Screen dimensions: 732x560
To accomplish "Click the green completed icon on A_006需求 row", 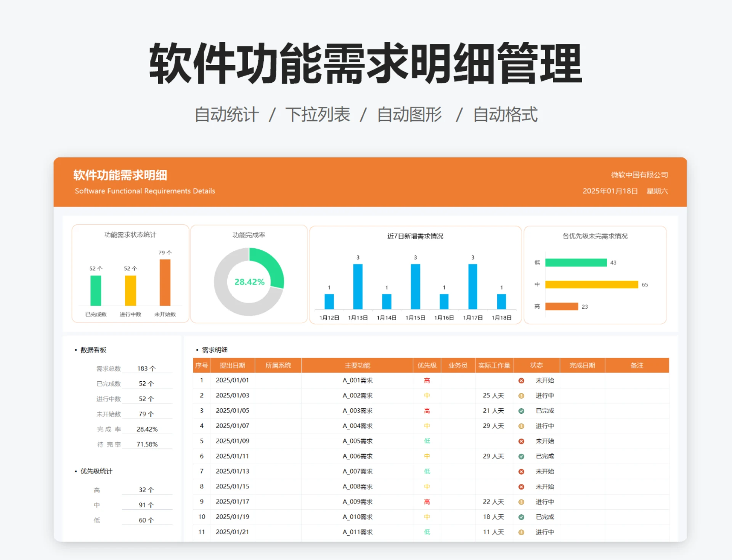I will [x=521, y=456].
